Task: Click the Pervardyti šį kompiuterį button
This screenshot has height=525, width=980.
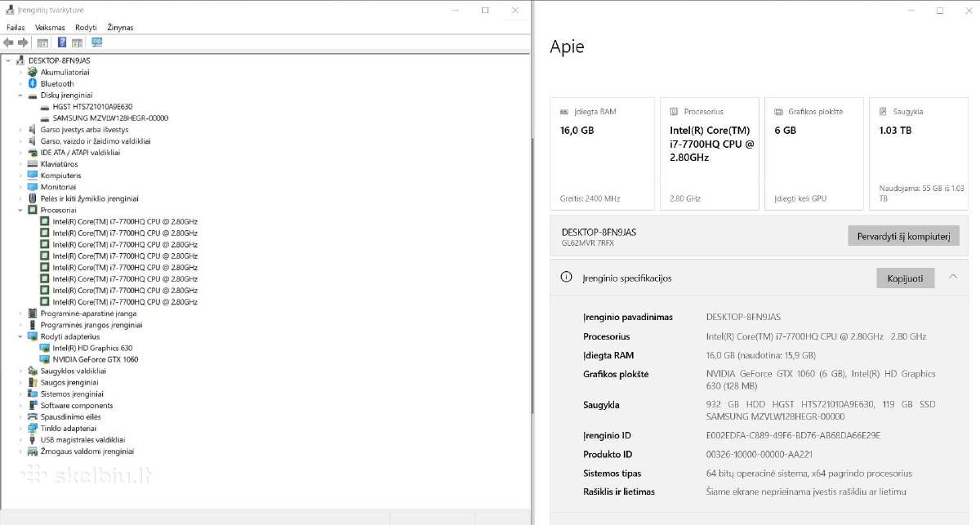Action: 902,236
